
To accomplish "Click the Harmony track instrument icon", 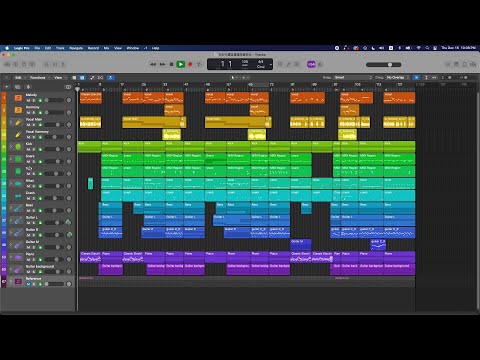I will pyautogui.click(x=18, y=110).
